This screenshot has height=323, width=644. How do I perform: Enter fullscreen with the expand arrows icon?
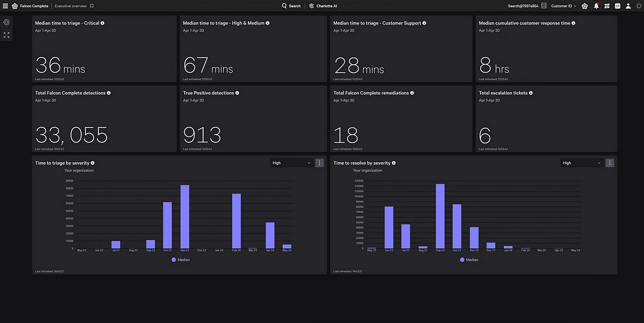[7, 35]
